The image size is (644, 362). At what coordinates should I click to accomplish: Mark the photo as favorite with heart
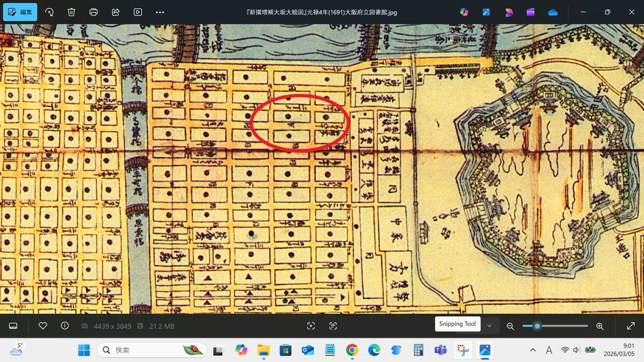[43, 326]
